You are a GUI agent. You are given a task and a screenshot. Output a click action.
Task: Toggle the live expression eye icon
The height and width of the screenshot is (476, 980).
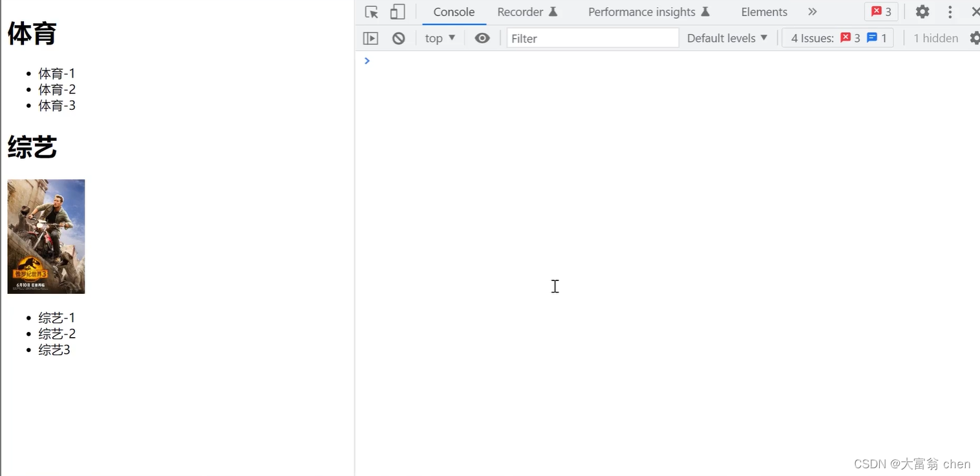482,38
